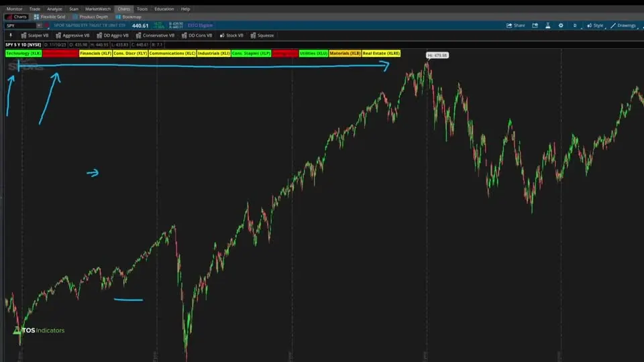Click the Industrials (XLI) sector label
This screenshot has height=362, width=644.
point(213,54)
